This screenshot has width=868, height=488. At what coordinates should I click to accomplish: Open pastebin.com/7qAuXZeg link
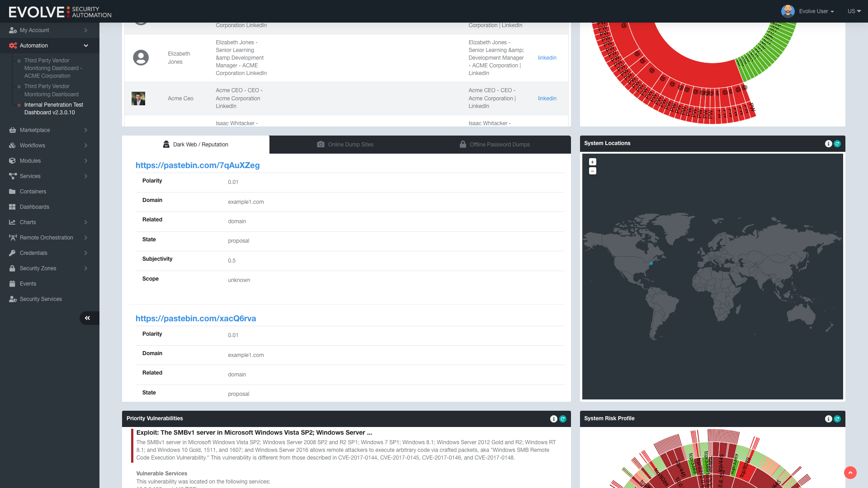click(x=198, y=165)
